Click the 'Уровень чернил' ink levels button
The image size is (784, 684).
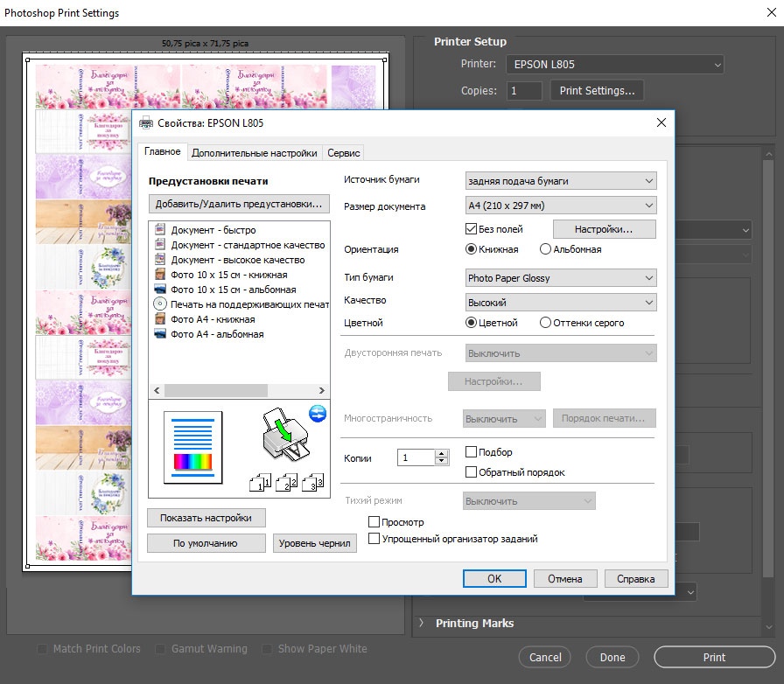314,543
